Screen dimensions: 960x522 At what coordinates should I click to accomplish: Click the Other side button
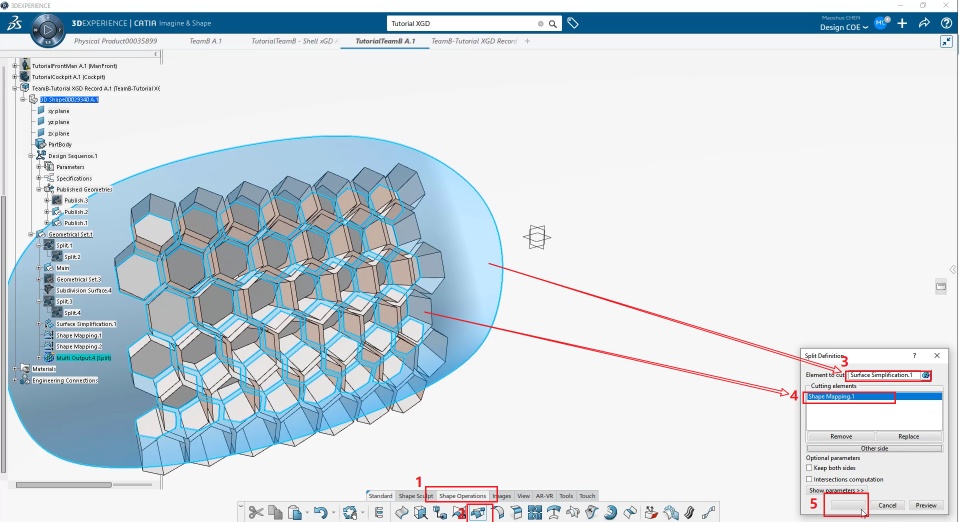[874, 448]
